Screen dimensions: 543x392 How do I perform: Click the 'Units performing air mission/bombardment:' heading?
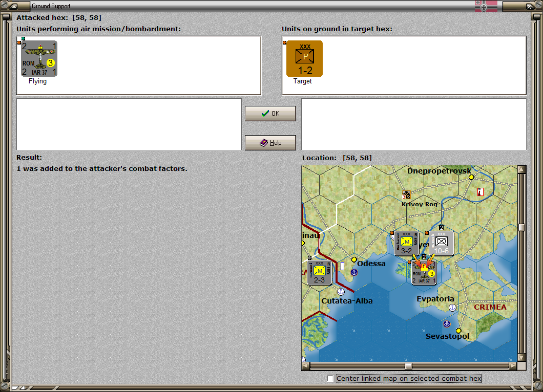click(99, 29)
